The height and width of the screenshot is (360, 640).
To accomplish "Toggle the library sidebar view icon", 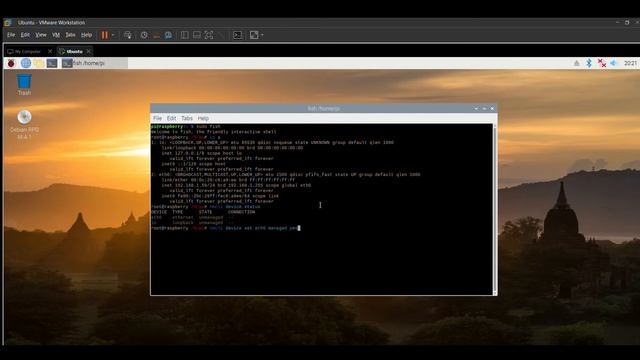I will click(184, 35).
